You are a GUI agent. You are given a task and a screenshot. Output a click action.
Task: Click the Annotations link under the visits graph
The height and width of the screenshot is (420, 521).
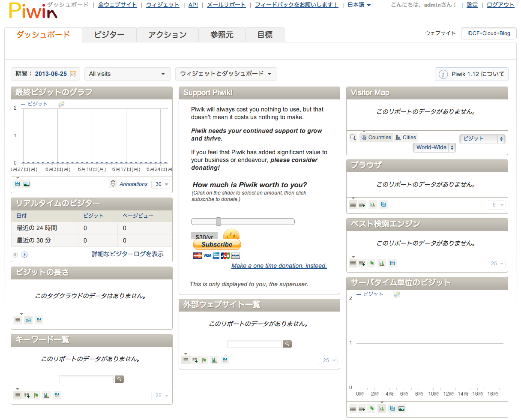[x=133, y=184]
